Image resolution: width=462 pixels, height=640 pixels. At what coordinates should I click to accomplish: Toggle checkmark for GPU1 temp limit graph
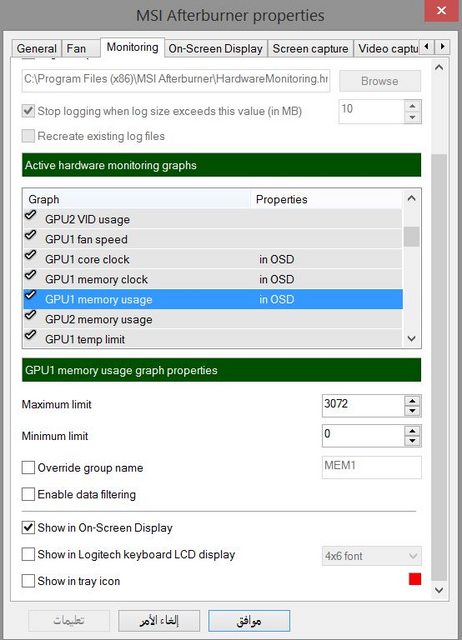pyautogui.click(x=31, y=335)
